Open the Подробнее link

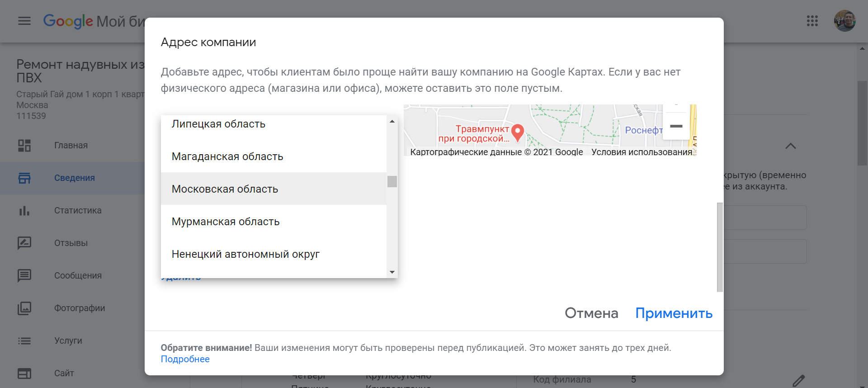185,359
